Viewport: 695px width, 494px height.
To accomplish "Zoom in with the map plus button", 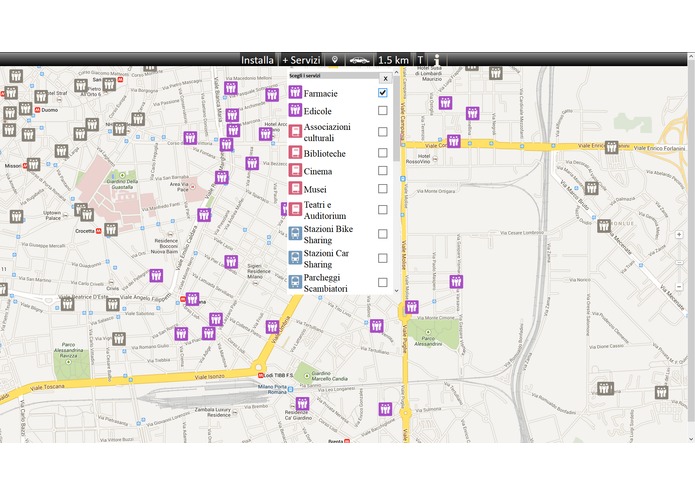I will tap(679, 234).
